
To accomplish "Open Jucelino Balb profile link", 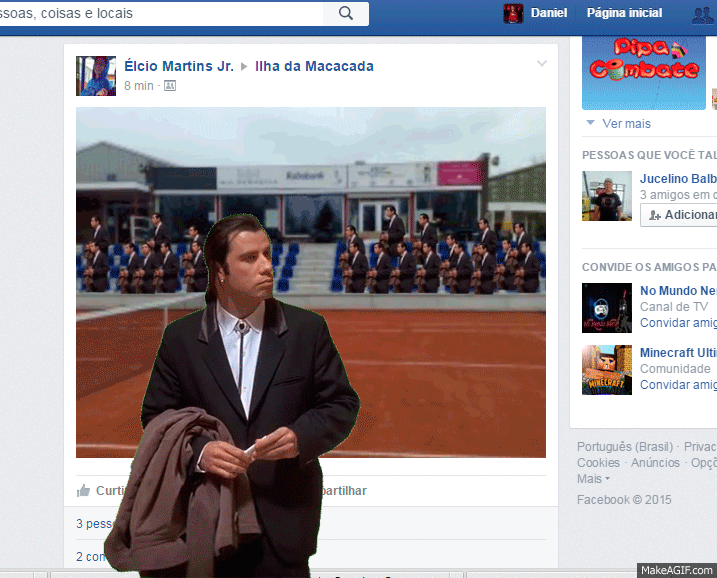I will [x=678, y=179].
